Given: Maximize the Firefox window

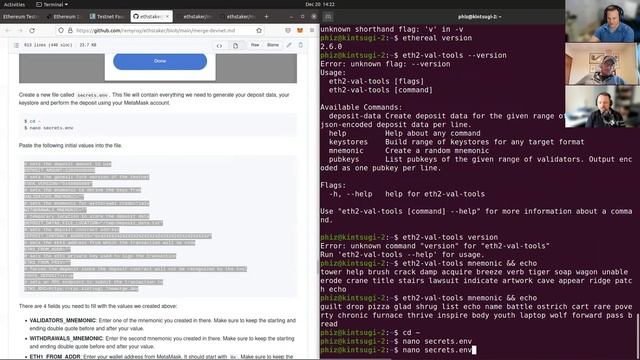Looking at the screenshot, I should tap(302, 17).
